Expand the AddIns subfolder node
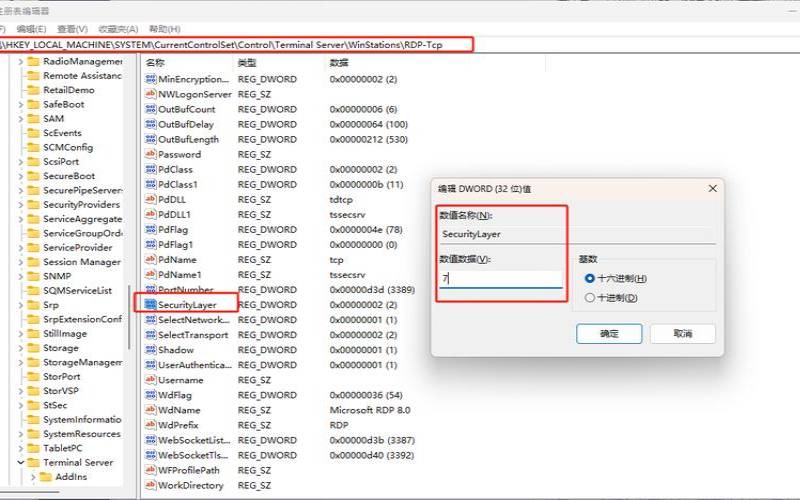Screen dimensions: 800x500 pos(33,478)
